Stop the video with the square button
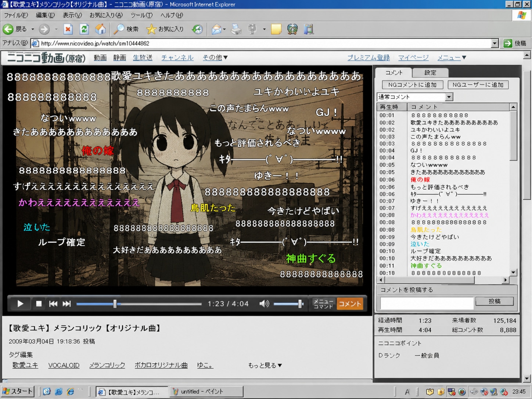The image size is (532, 399). 39,304
